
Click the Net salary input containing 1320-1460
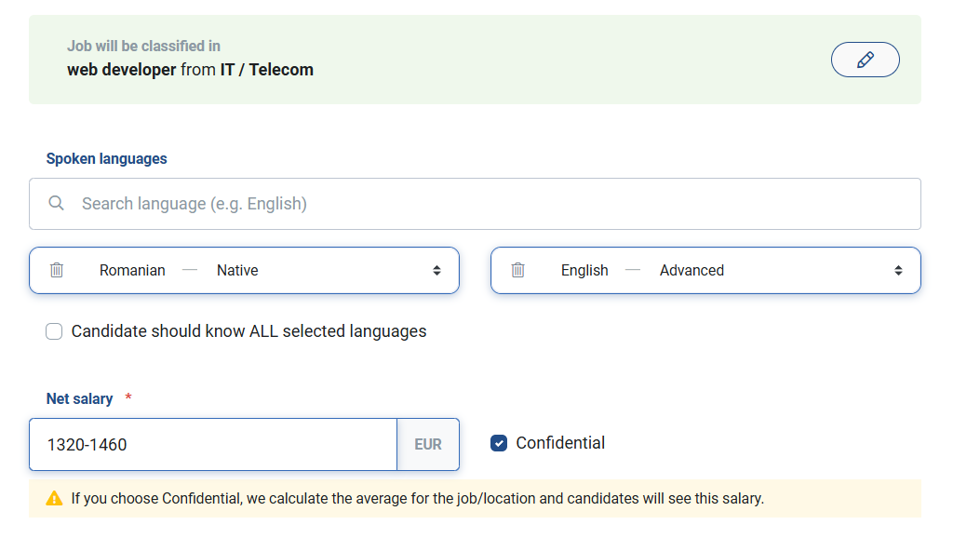(213, 444)
